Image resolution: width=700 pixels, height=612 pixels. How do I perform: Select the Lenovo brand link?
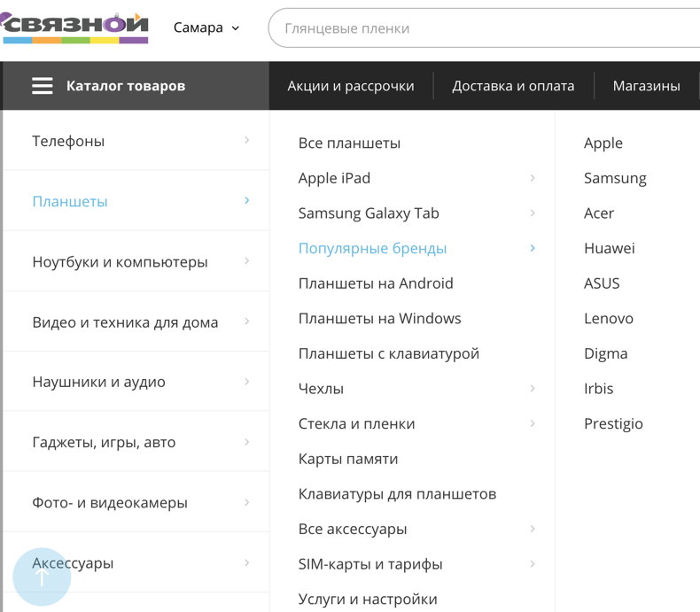(609, 319)
